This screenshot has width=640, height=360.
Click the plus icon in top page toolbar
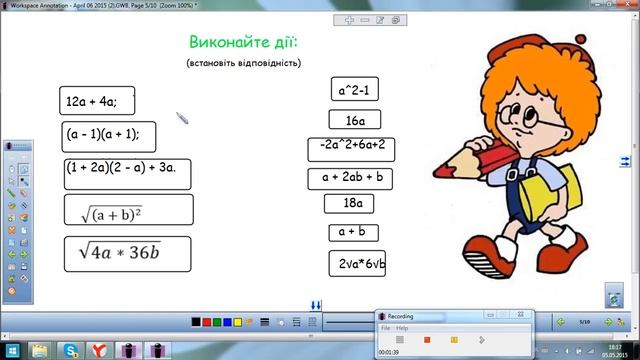tap(349, 20)
